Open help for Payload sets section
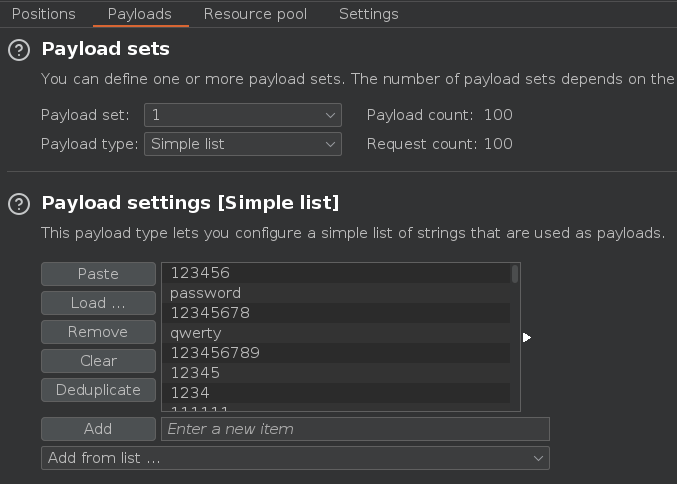Screen dimensions: 677x484 (18, 50)
